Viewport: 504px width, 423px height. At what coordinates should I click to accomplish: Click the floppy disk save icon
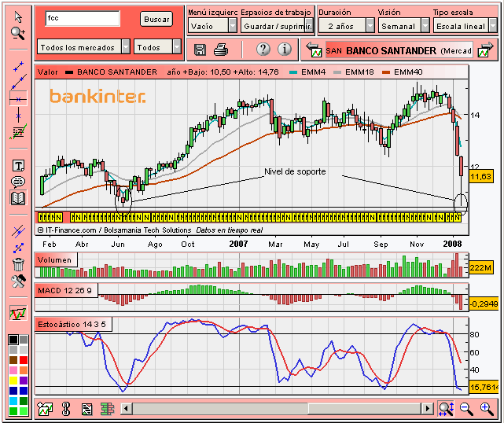click(200, 50)
